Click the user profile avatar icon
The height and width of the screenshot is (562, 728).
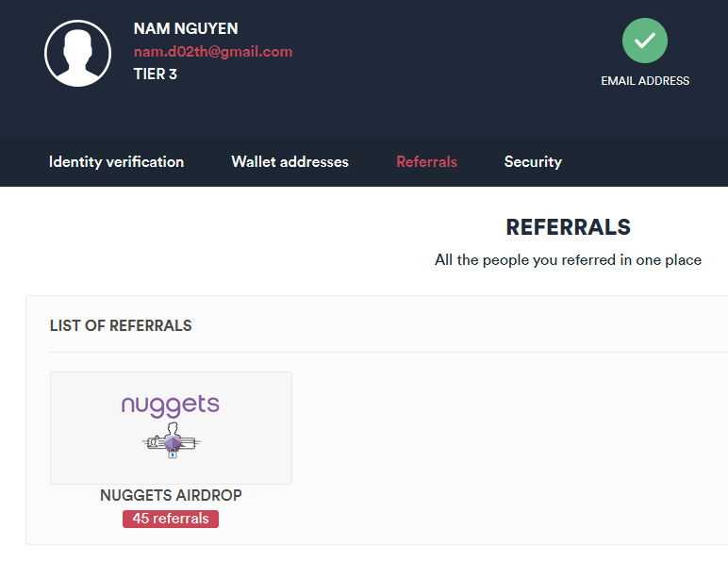[77, 54]
